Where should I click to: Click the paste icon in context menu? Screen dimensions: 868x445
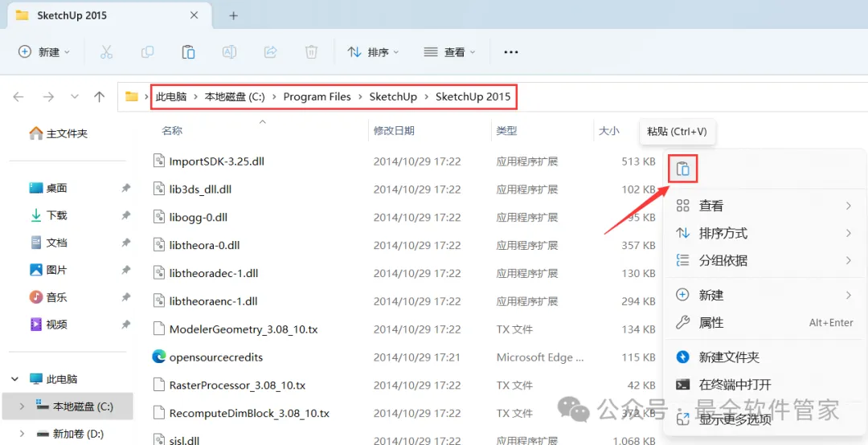coord(682,168)
